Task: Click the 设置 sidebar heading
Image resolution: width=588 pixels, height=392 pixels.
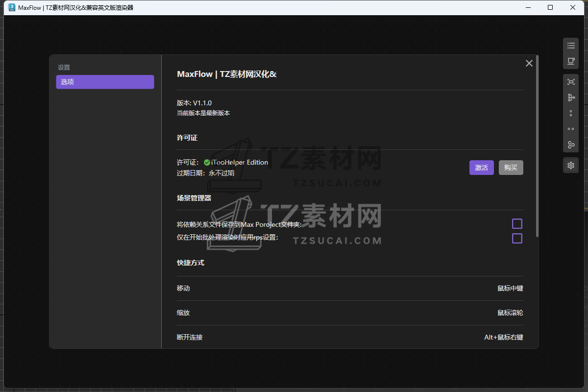Action: pos(64,68)
